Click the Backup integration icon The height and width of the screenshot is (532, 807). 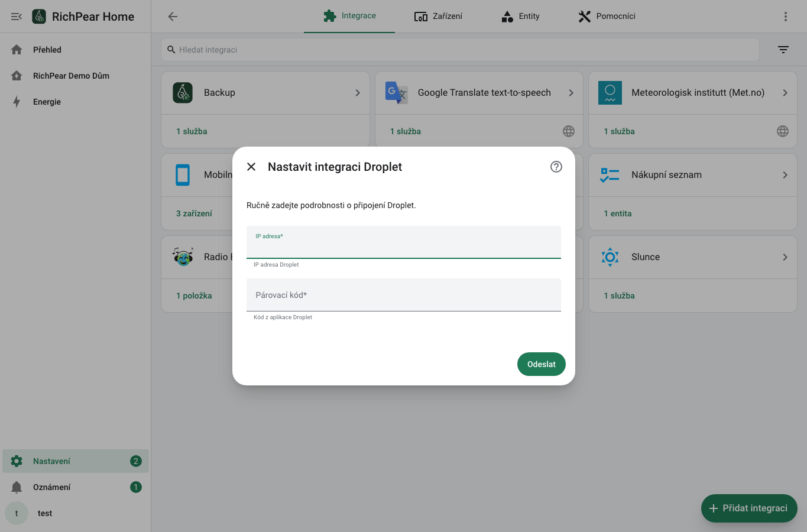(183, 93)
